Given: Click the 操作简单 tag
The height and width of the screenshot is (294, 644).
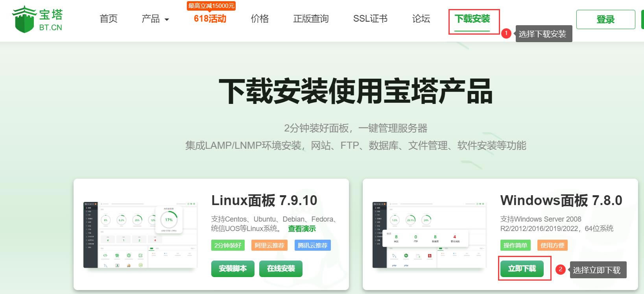Looking at the screenshot, I should point(515,245).
